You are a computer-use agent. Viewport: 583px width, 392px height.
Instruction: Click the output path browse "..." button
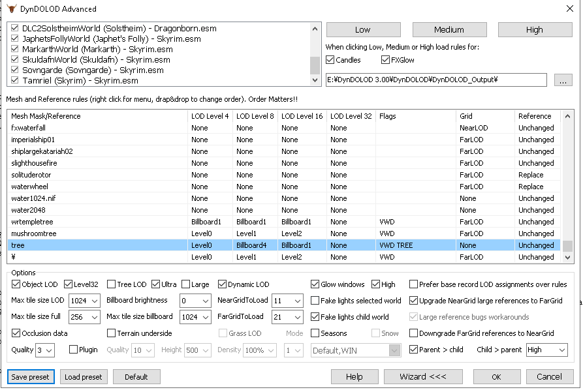click(x=563, y=80)
